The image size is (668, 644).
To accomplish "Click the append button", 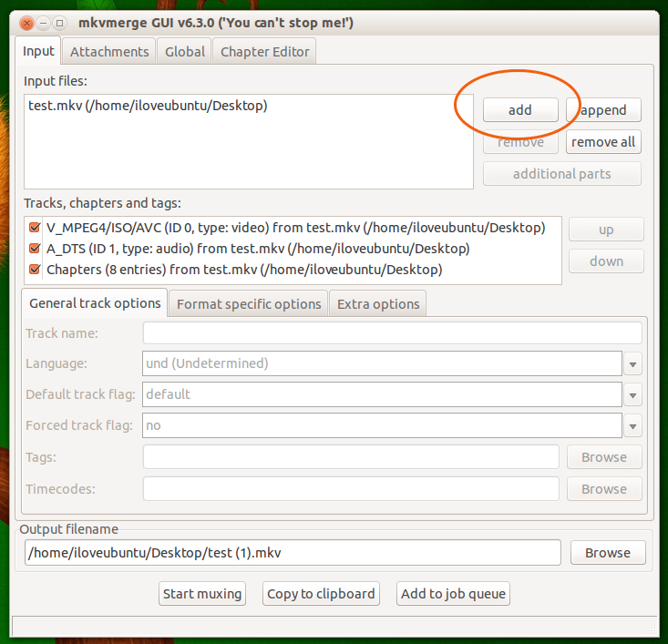I will point(603,110).
